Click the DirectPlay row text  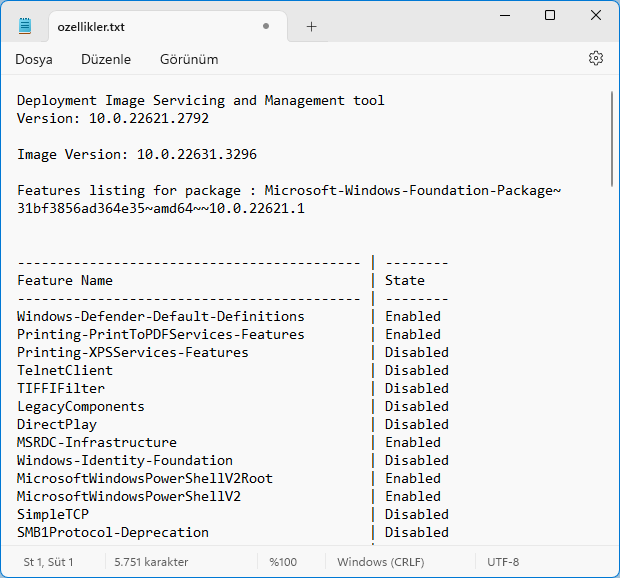[57, 424]
